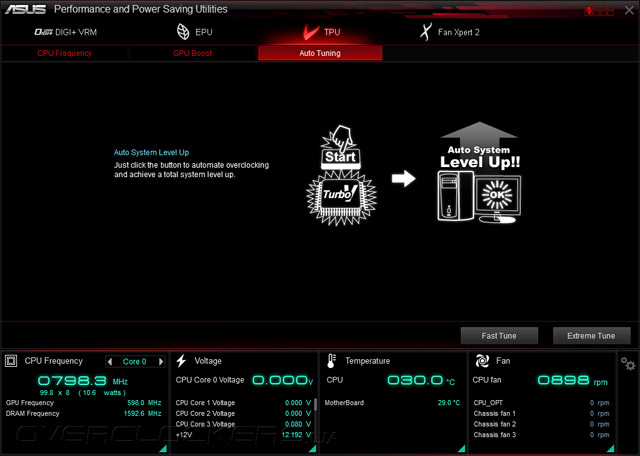Close the ASUS utilities window
The height and width of the screenshot is (456, 640).
(x=629, y=10)
